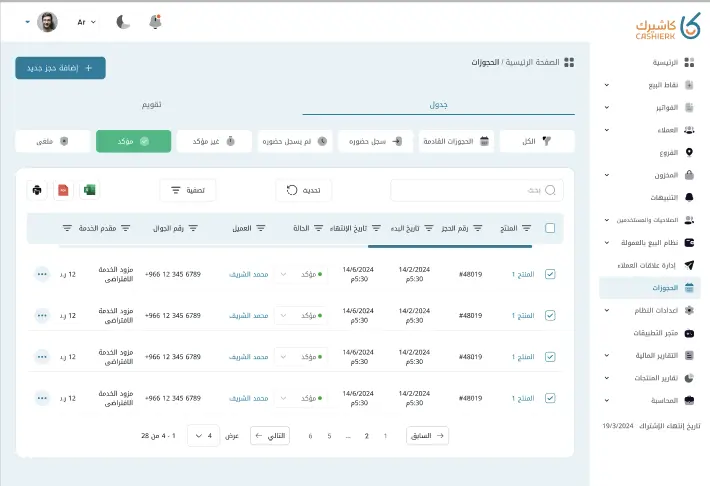Open customer محمد الشريف in the first row
Screen dimensions: 710x486
tap(249, 274)
